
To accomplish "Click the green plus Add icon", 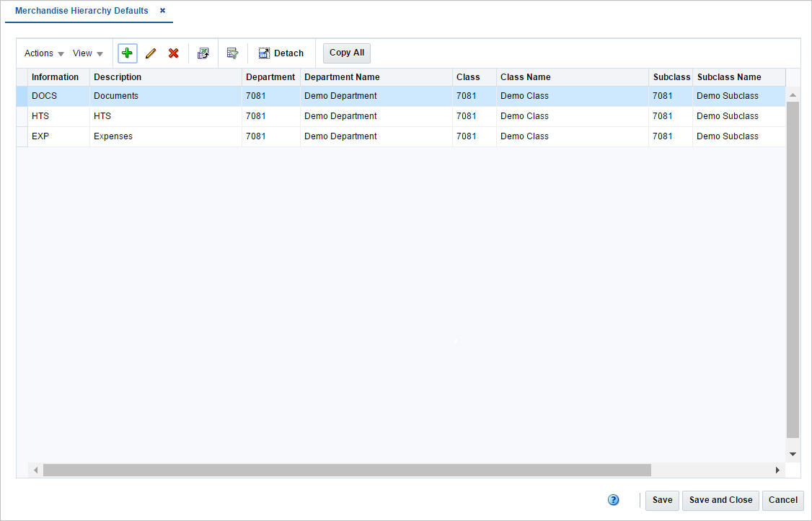I will [x=128, y=53].
